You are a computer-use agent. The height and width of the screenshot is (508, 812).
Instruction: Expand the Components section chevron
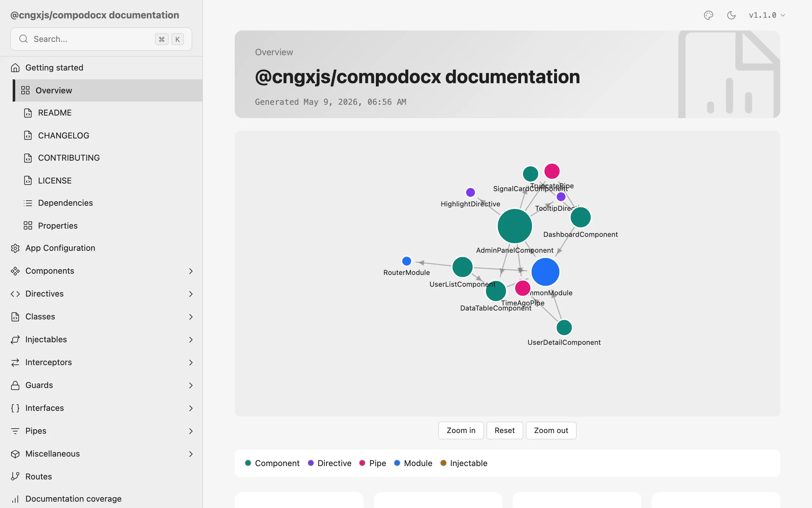[191, 271]
